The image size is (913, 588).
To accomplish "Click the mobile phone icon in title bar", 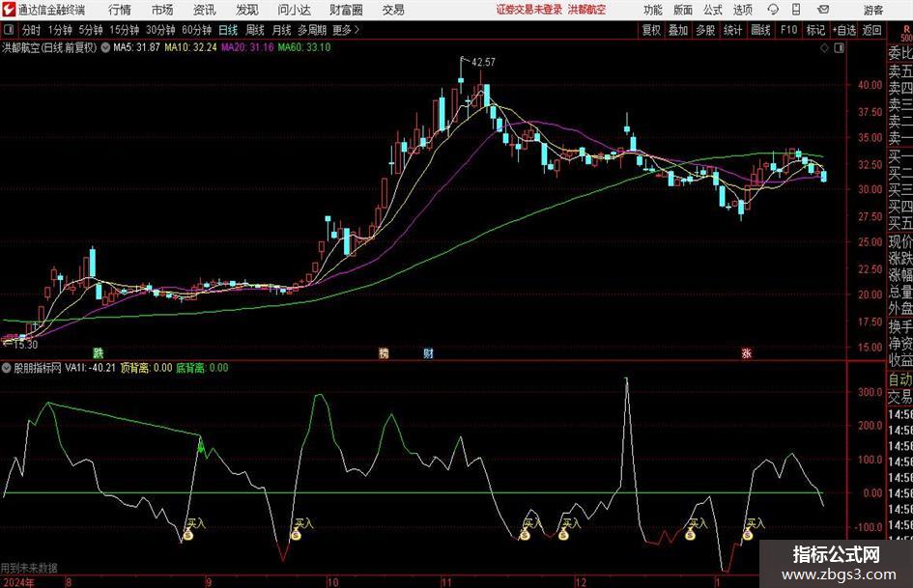I will pos(796,10).
